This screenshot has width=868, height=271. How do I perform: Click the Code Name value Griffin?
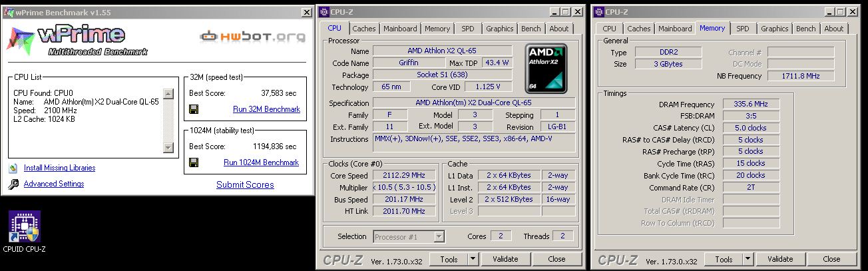pyautogui.click(x=407, y=63)
